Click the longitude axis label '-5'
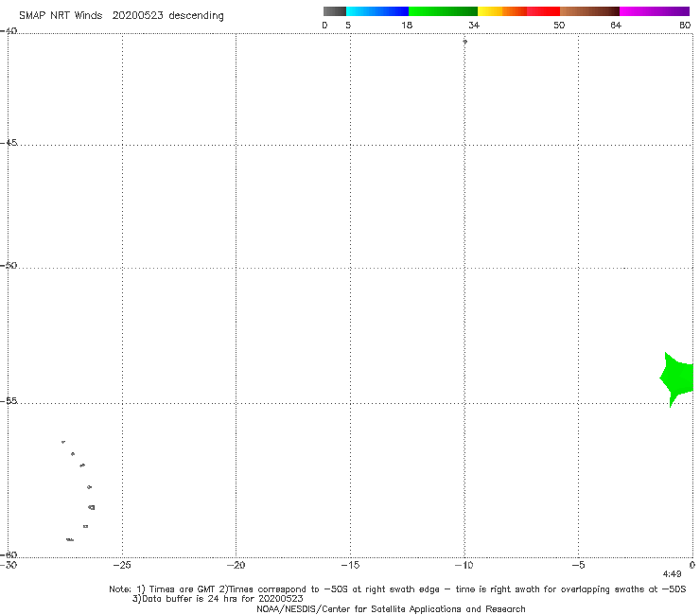This screenshot has width=700, height=615. [x=578, y=565]
